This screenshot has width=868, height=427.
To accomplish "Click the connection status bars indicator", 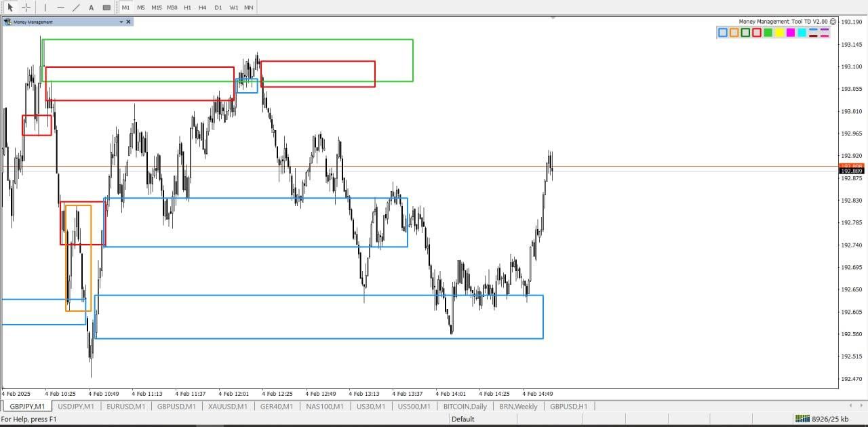I will pyautogui.click(x=802, y=419).
